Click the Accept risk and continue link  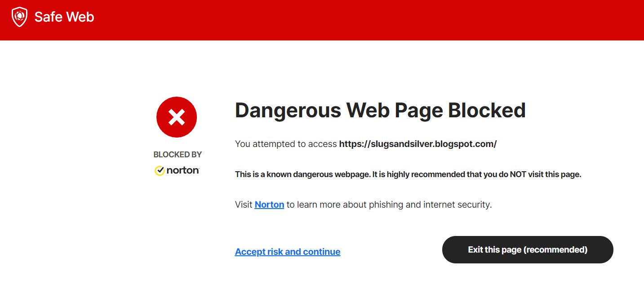[x=288, y=252]
